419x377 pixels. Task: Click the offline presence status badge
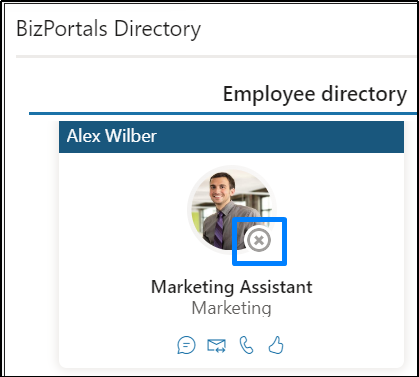pyautogui.click(x=259, y=240)
